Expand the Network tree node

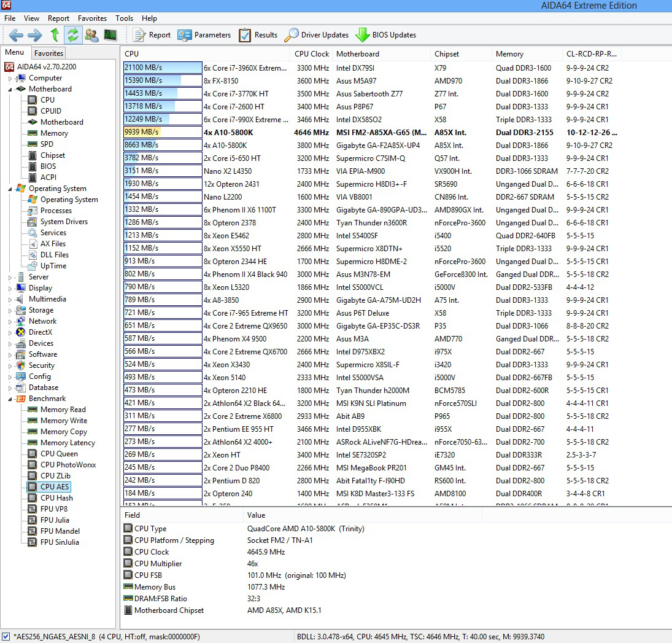tap(10, 322)
